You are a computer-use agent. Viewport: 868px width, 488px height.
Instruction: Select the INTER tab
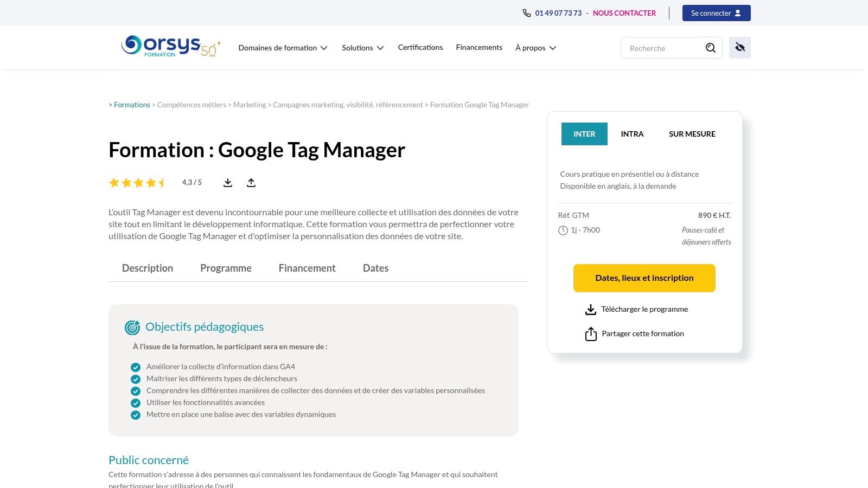tap(584, 134)
